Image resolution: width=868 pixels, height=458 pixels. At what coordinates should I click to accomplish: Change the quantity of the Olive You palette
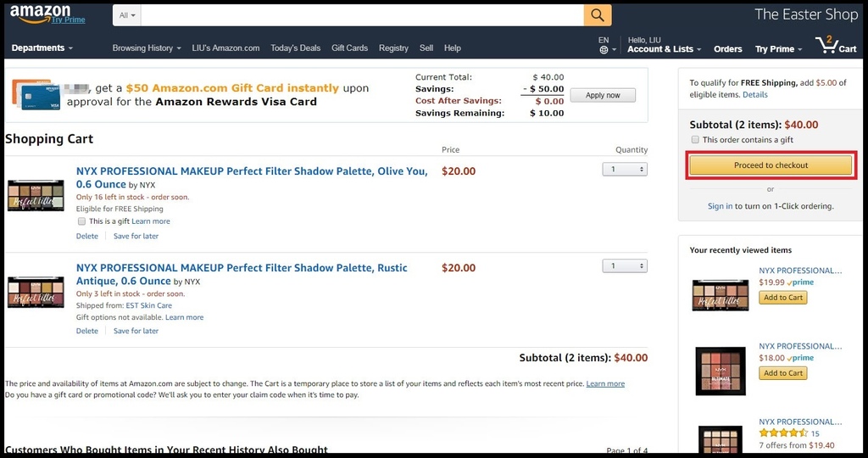point(625,170)
